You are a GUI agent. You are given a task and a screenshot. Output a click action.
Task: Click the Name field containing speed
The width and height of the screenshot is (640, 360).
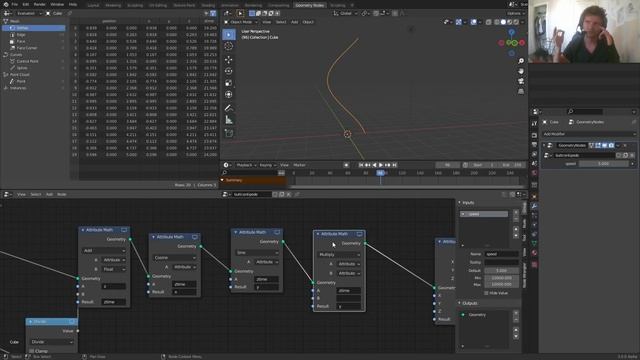click(501, 254)
